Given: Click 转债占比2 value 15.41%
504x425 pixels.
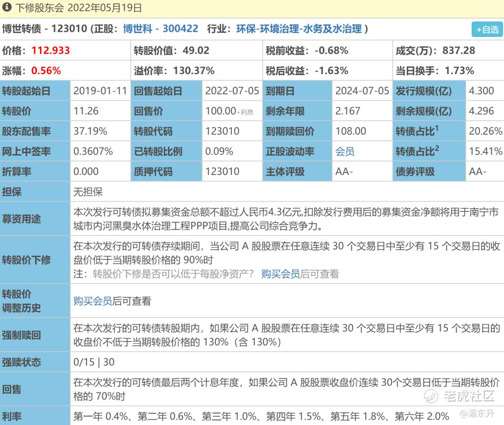Looking at the screenshot, I should [485, 151].
